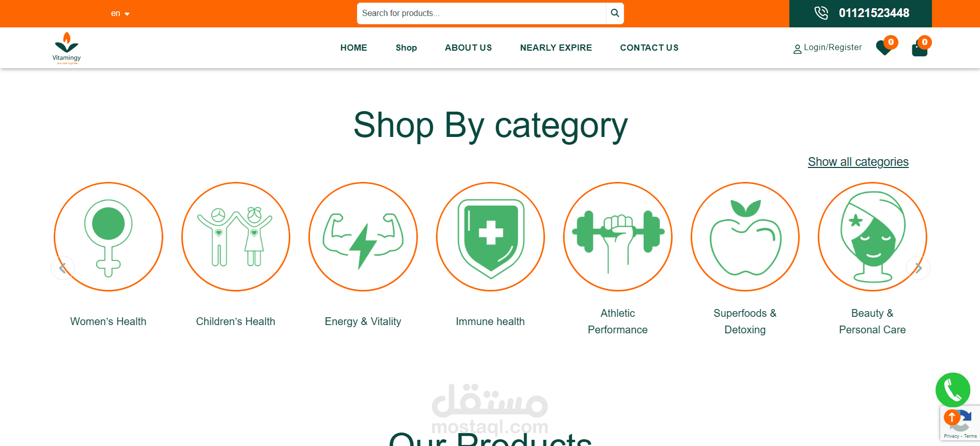Click the Show all categories link
980x446 pixels.
[858, 162]
